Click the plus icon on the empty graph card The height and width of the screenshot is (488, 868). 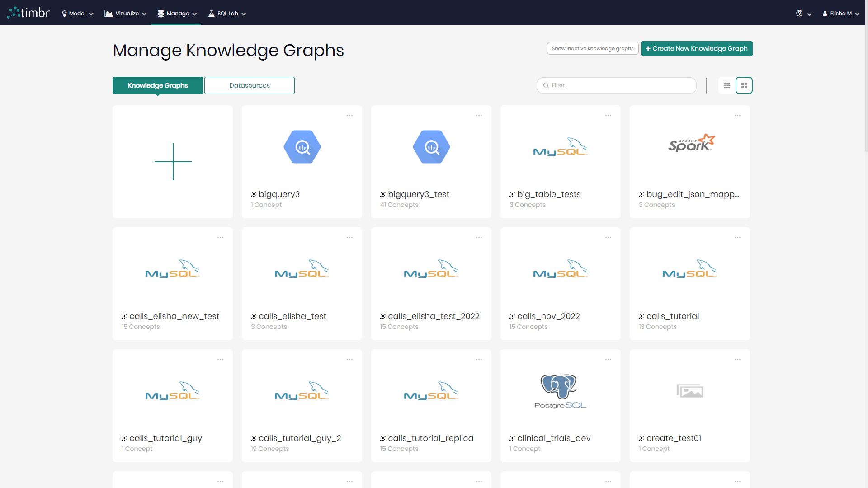[x=173, y=161]
